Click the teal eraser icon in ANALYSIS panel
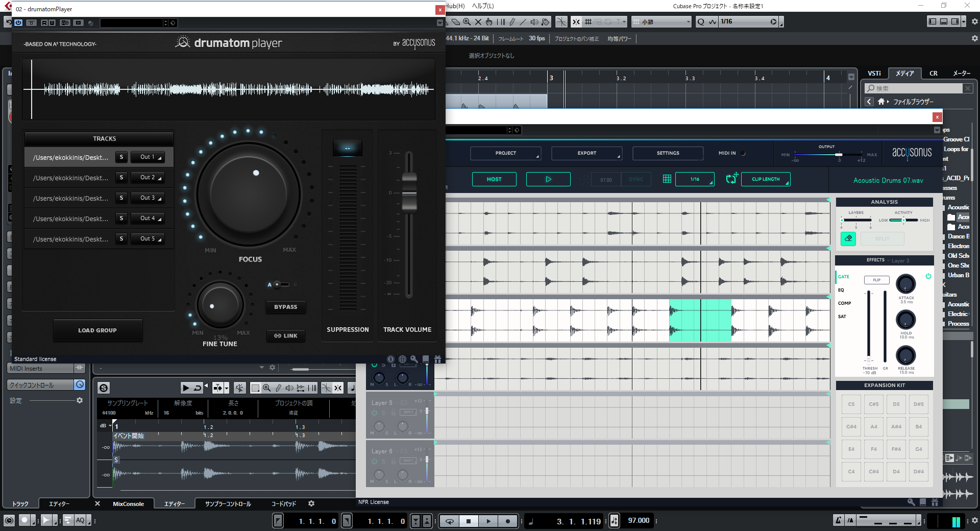Screen dimensions: 980x531 (848, 238)
